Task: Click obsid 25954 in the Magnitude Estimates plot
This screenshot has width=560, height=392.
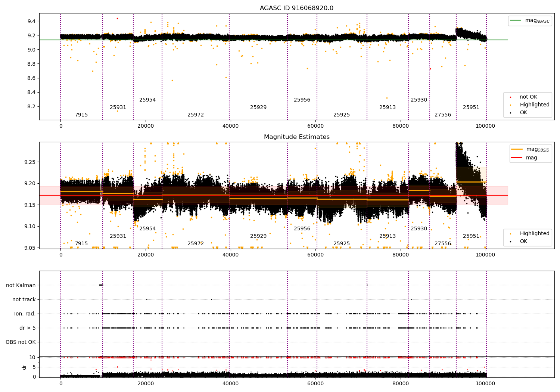Action: tap(147, 229)
